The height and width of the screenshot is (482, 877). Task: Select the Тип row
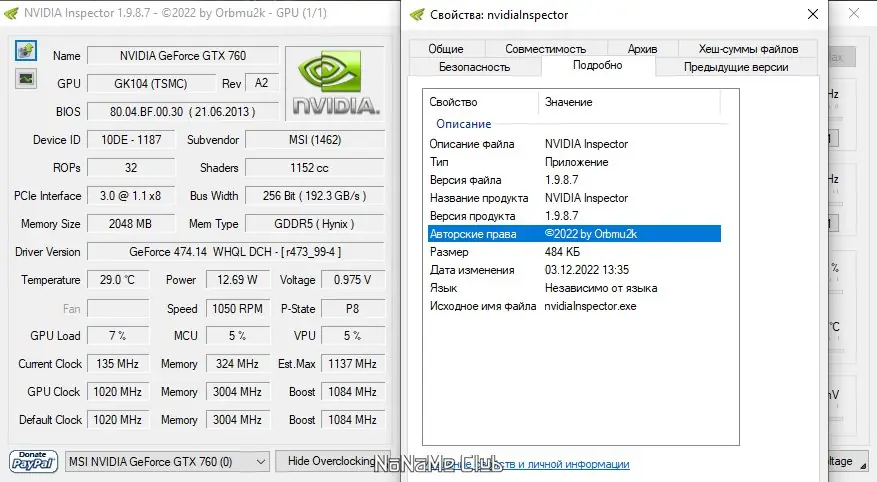click(x=574, y=162)
